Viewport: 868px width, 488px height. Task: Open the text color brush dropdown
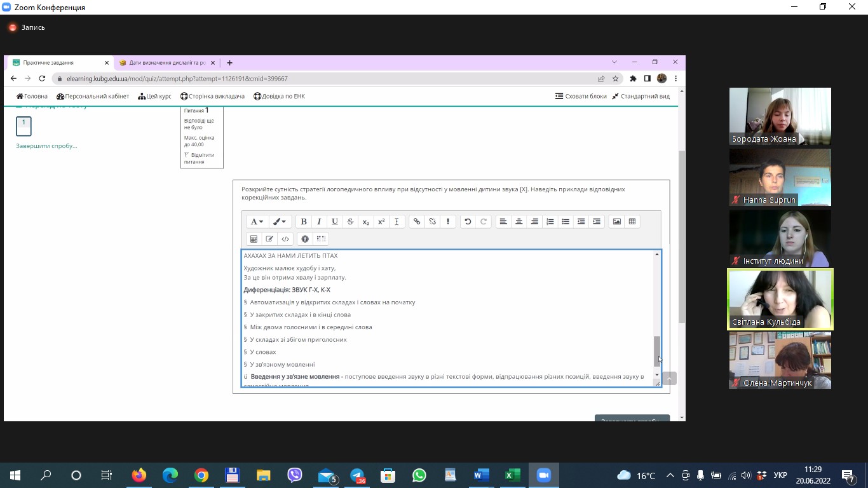(x=279, y=222)
